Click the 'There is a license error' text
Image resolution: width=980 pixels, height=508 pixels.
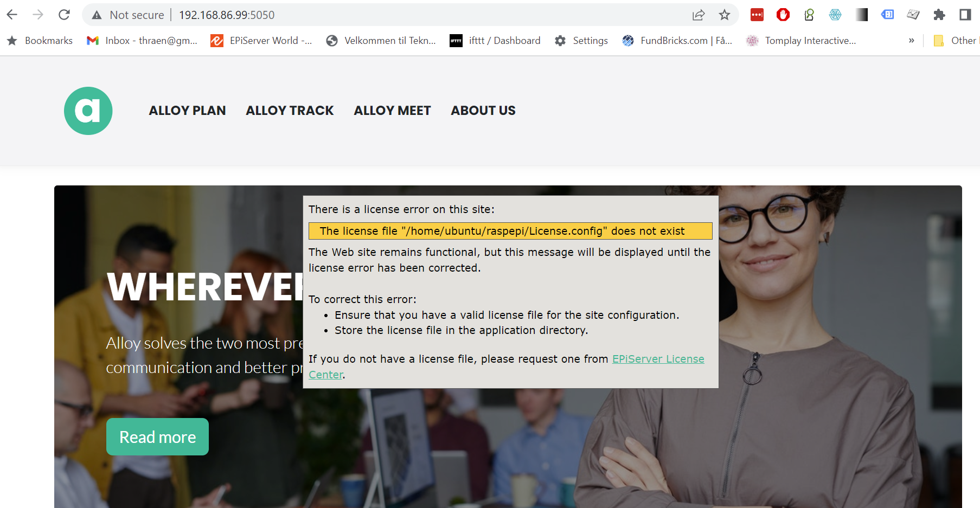point(401,209)
